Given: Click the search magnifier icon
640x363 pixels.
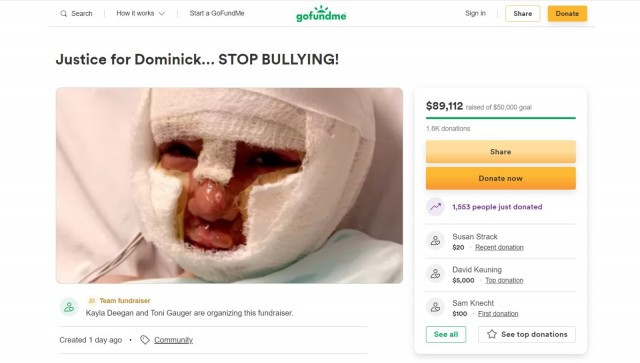Looking at the screenshot, I should click(x=64, y=13).
